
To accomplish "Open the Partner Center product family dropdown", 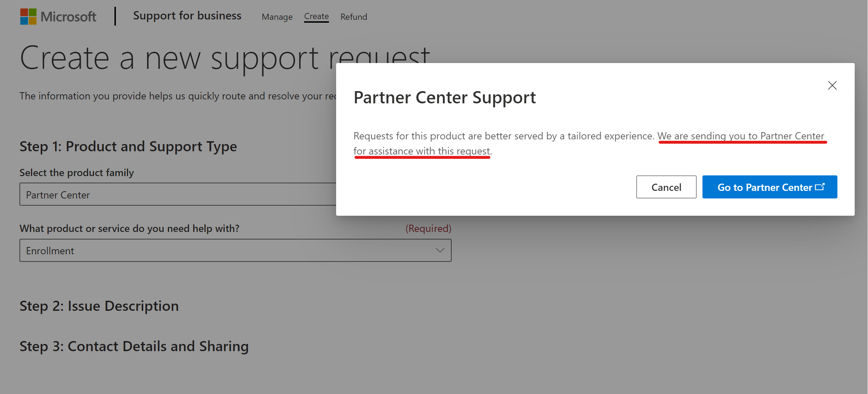I will [x=178, y=194].
